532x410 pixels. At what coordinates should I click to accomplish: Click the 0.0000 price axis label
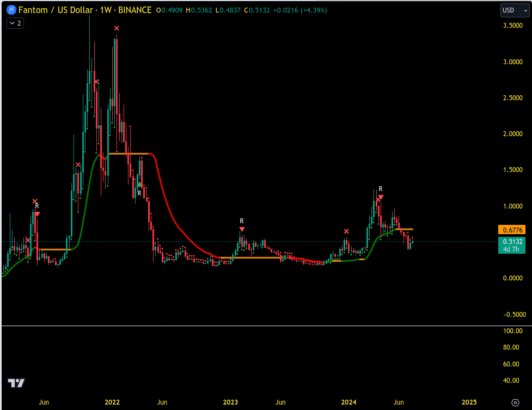(512, 278)
